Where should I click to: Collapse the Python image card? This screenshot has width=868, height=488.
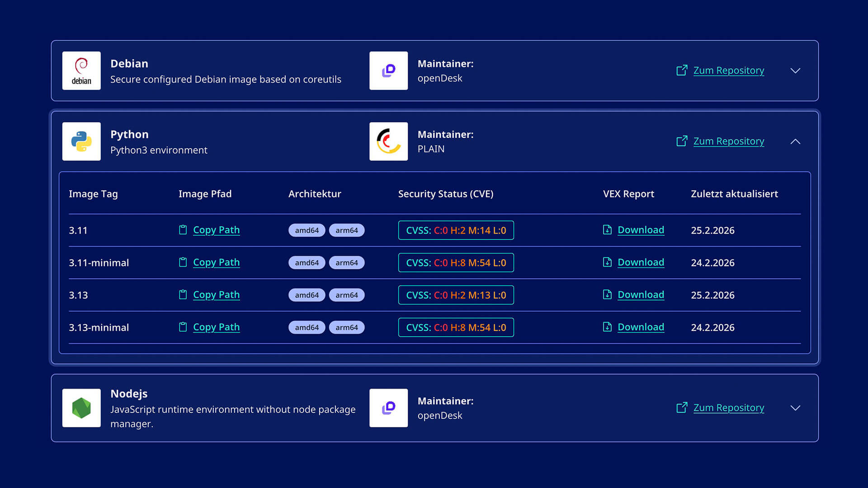pos(795,141)
